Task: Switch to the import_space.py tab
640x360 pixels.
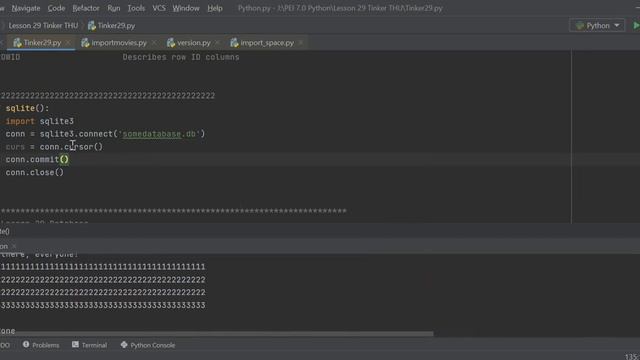Action: click(267, 43)
